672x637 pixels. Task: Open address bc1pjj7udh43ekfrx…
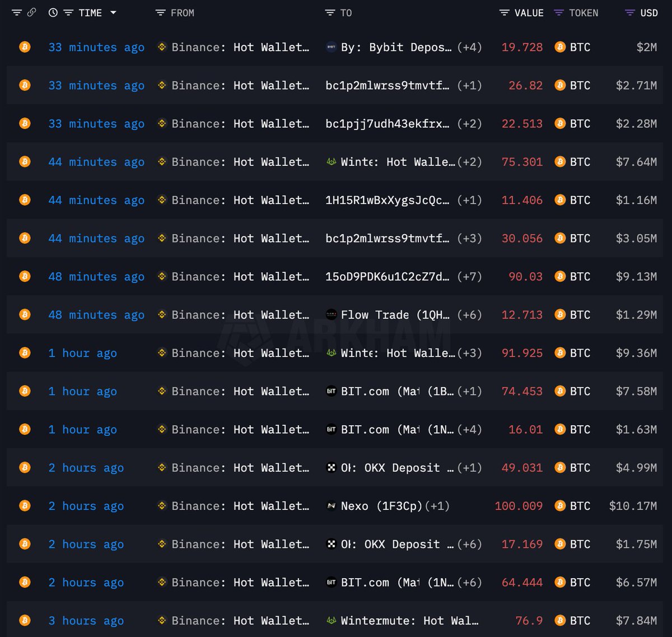[x=388, y=124]
